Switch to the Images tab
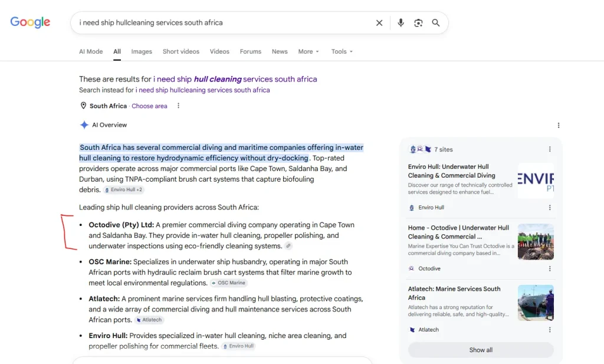Screen dimensions: 604x364 [x=142, y=51]
